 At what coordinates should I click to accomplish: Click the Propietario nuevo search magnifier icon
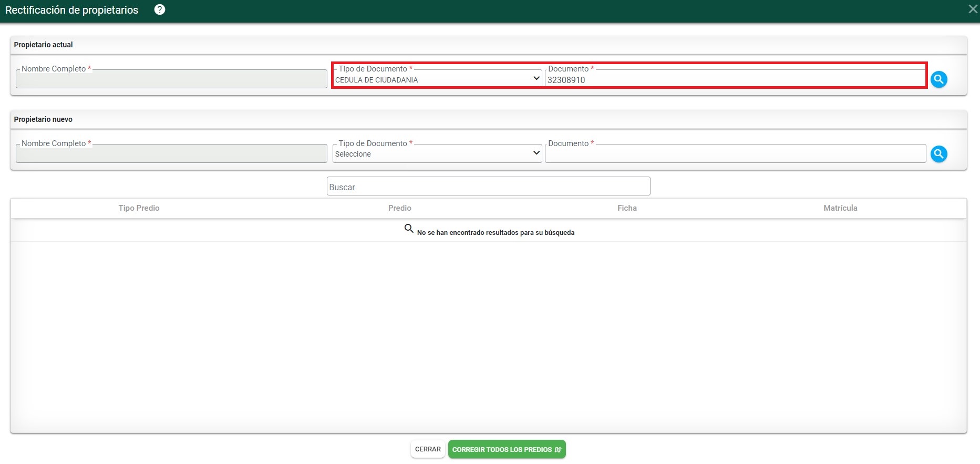pos(938,154)
